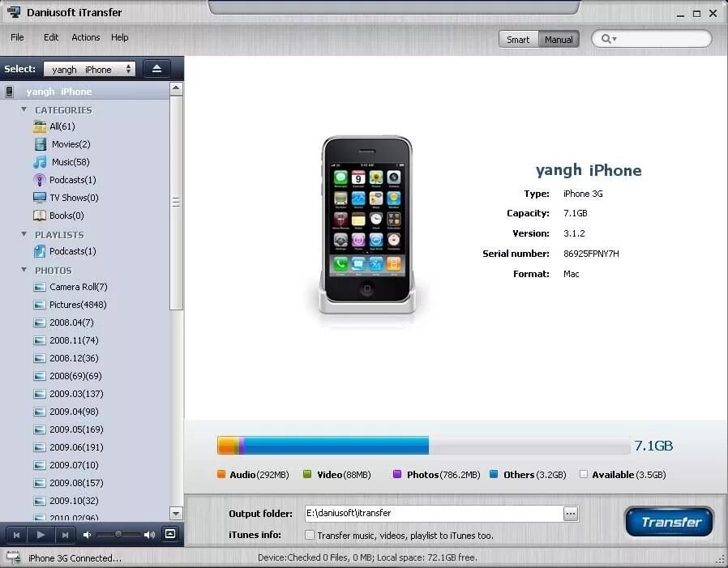Image resolution: width=728 pixels, height=568 pixels.
Task: Click the 2008.12(36) album icon
Action: point(40,358)
